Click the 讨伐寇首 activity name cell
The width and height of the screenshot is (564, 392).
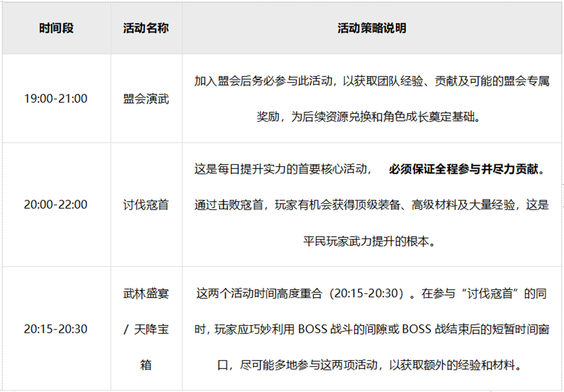[x=146, y=205]
